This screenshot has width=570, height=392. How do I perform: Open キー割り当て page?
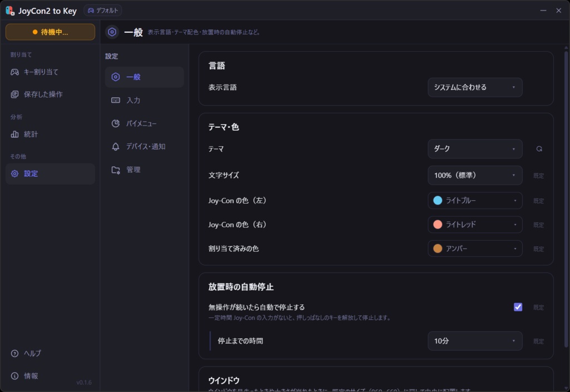click(50, 72)
